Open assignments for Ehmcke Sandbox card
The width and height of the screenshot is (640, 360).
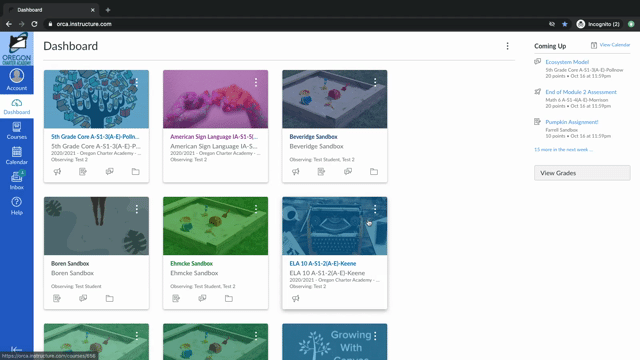176,298
